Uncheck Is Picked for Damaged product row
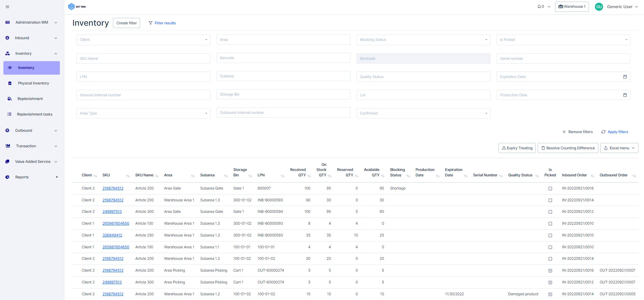 [x=550, y=294]
